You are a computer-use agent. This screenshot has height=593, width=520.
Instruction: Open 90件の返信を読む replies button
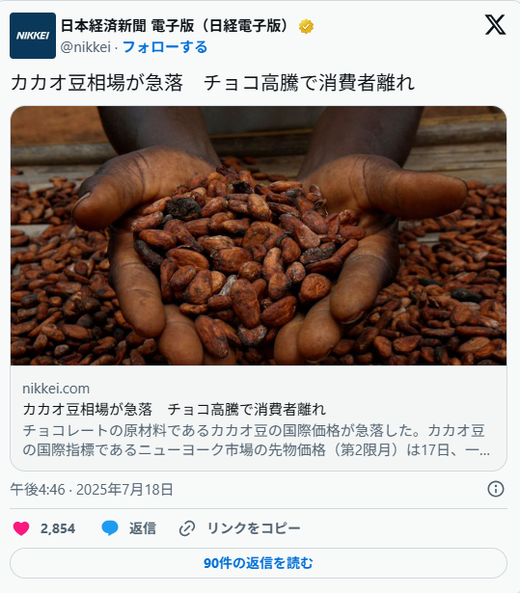click(x=259, y=563)
